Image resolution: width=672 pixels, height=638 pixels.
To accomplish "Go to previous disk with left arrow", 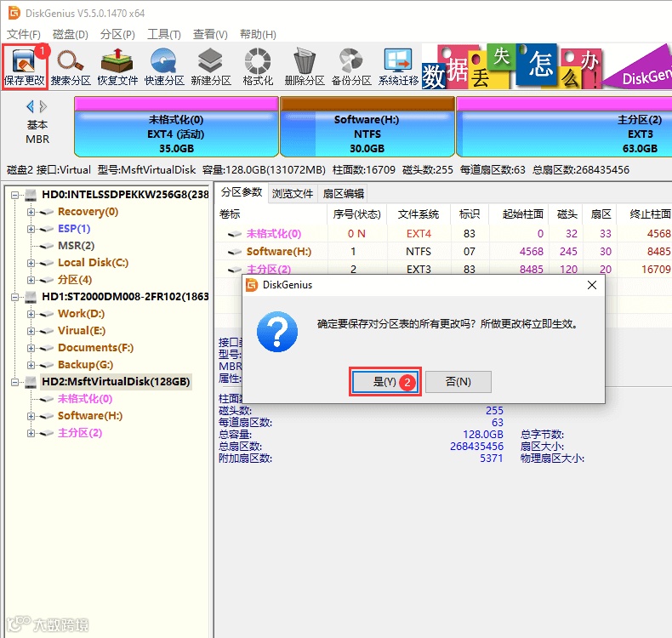I will click(x=30, y=106).
